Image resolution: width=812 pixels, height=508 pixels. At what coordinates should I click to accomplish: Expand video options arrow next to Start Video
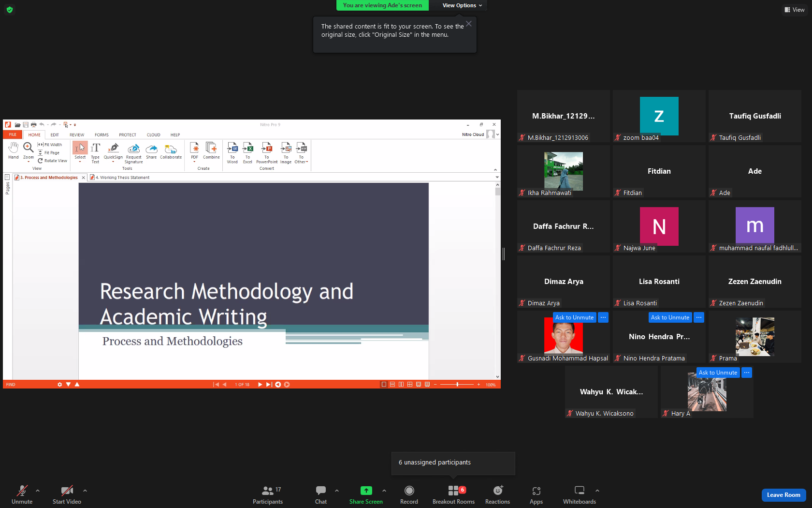[85, 491]
